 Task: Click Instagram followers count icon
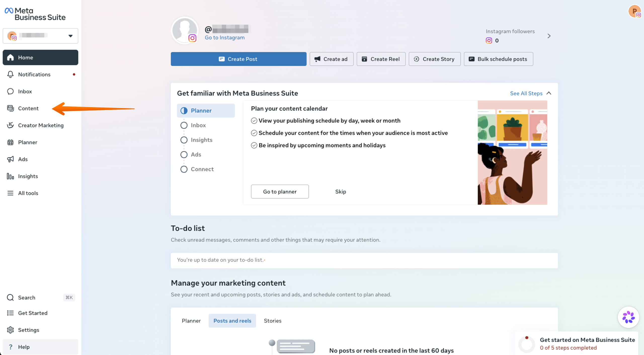point(489,40)
